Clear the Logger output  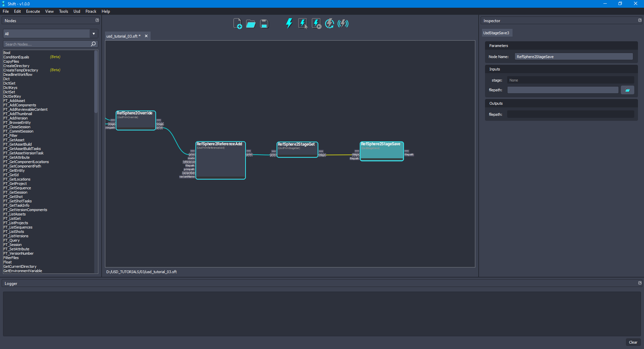(x=633, y=342)
